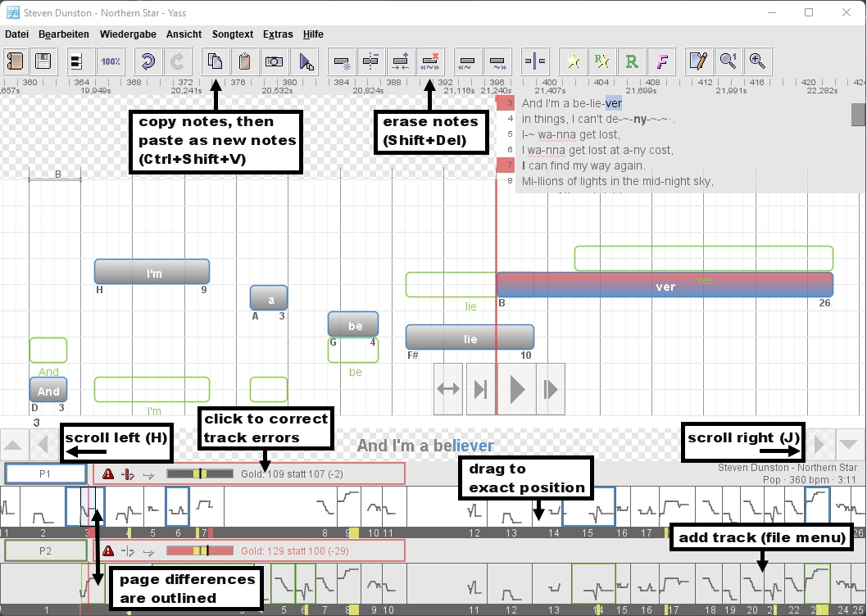The width and height of the screenshot is (867, 616).
Task: Zoom in with the magnifier plus icon
Action: point(756,61)
